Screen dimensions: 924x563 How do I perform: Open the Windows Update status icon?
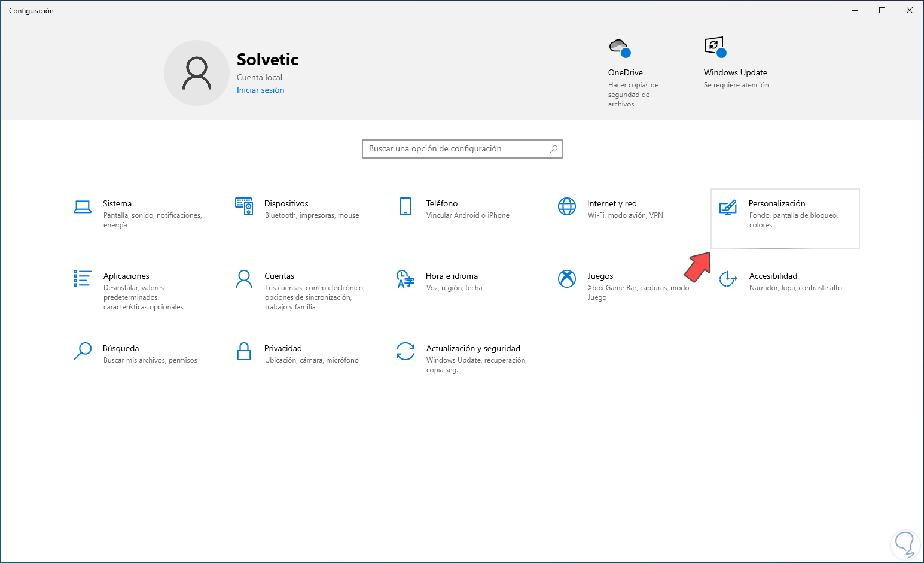715,47
